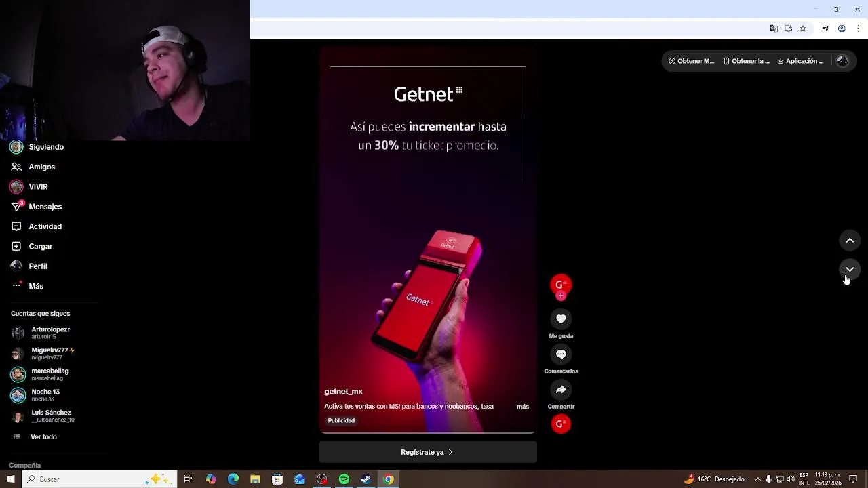Launch Microsoft Edge from taskbar
Image resolution: width=868 pixels, height=488 pixels.
pyautogui.click(x=233, y=479)
